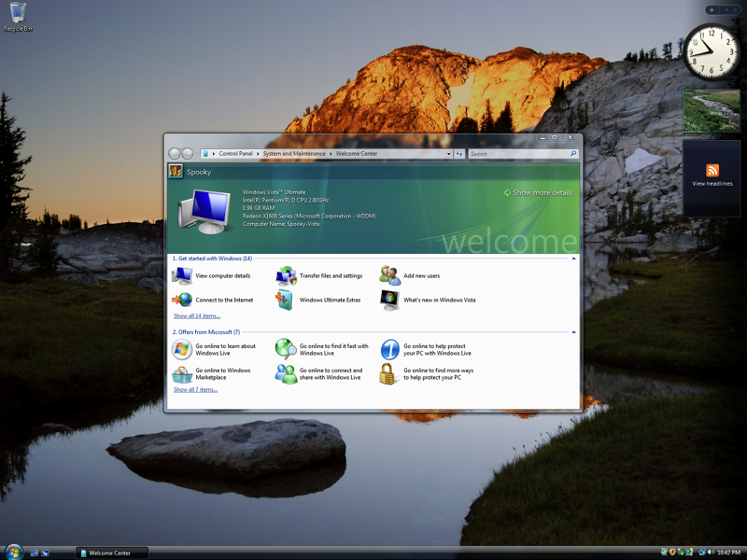Select Control Panel in the breadcrumb
Viewport: 747px width, 560px height.
(235, 154)
